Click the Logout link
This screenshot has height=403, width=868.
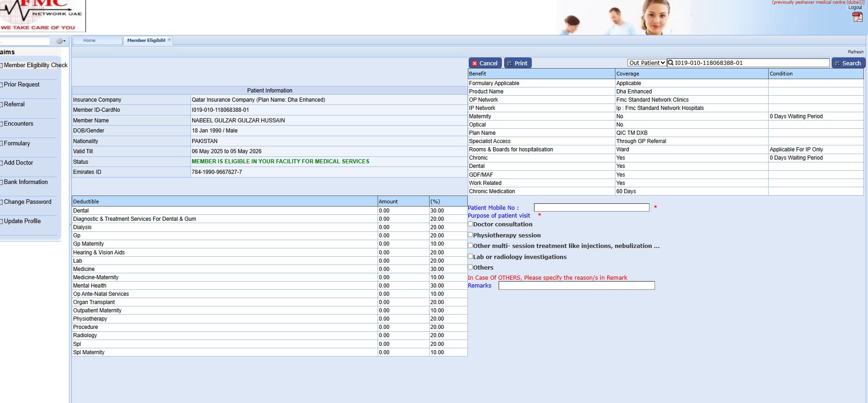[x=855, y=7]
